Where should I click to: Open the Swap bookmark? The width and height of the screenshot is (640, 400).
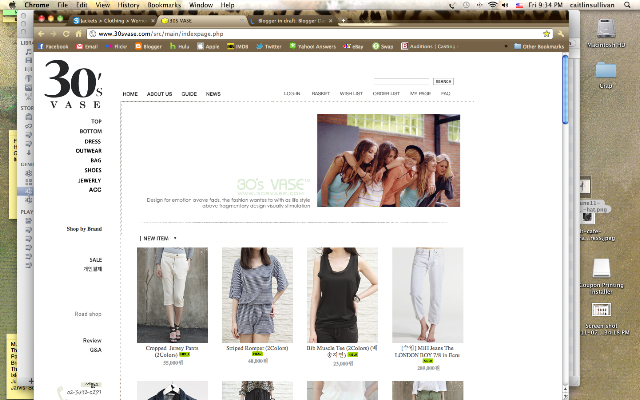coord(382,46)
